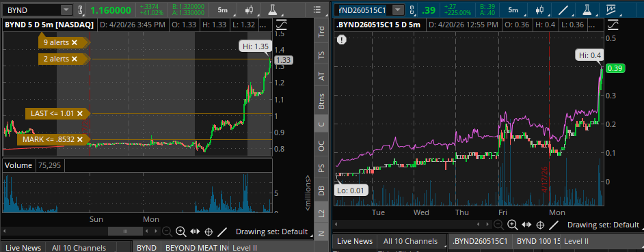
Task: Click the exclamation warning icon on right chart
Action: click(342, 40)
